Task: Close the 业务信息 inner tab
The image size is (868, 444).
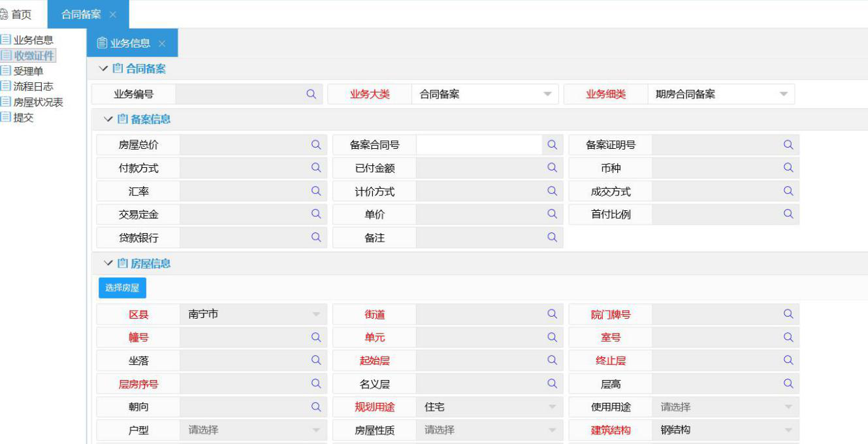Action: (162, 43)
